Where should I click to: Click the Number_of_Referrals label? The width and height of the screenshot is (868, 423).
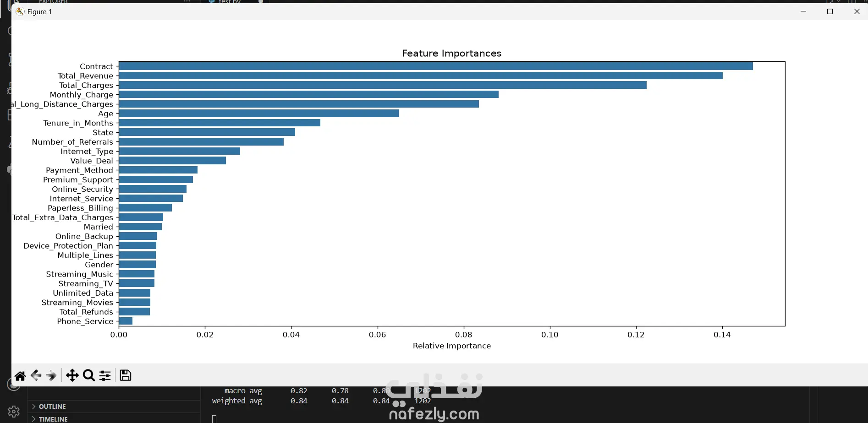coord(72,142)
